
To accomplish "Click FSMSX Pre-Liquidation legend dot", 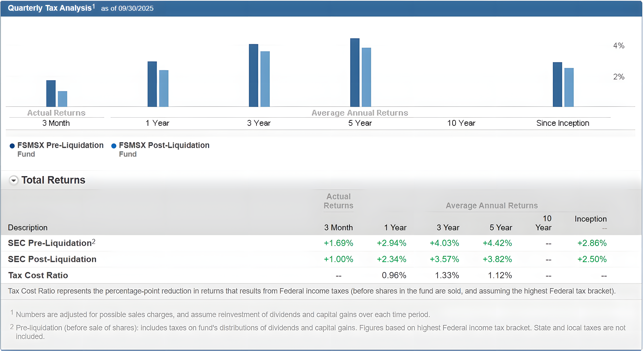I will click(x=12, y=146).
